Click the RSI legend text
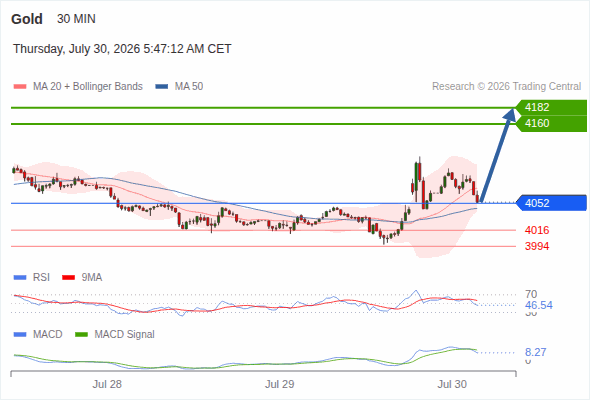 point(41,277)
